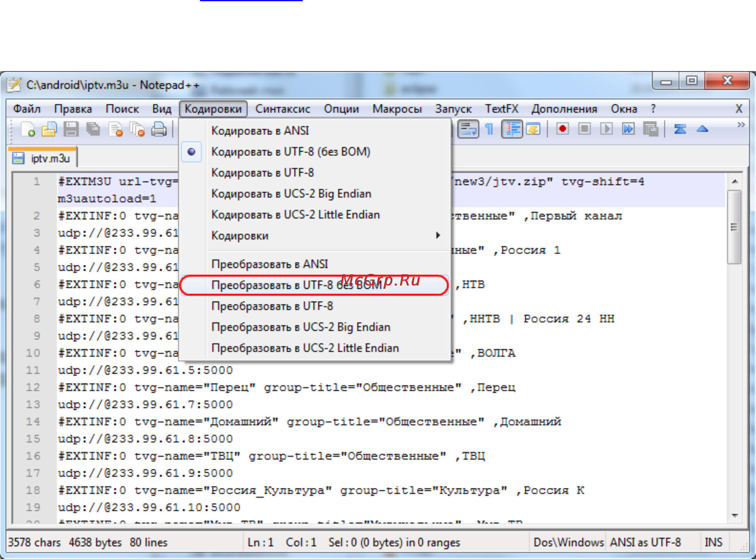Screen dimensions: 756x559
Task: Open the Окна menu
Action: 624,109
